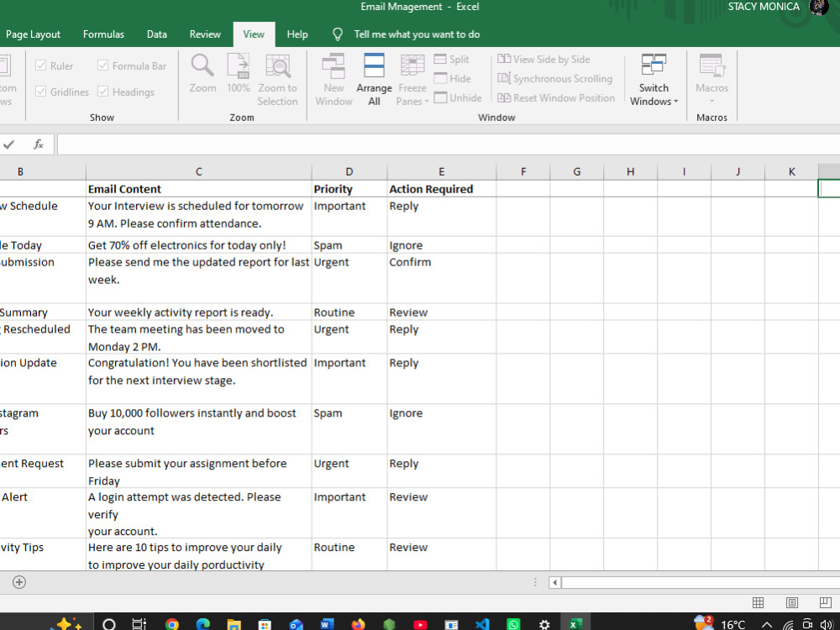840x630 pixels.
Task: Open the Review tab
Action: click(205, 34)
